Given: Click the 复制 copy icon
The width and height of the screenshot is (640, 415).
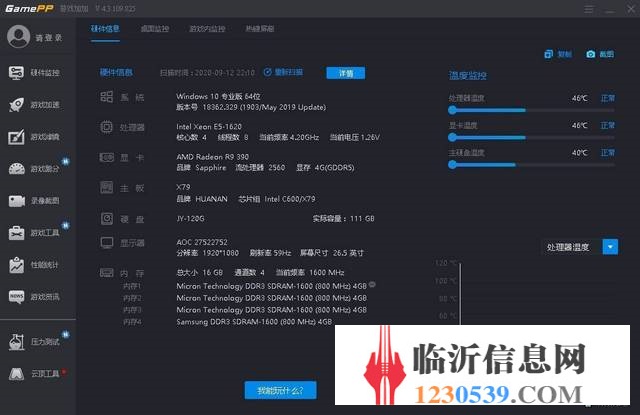Looking at the screenshot, I should [x=549, y=54].
